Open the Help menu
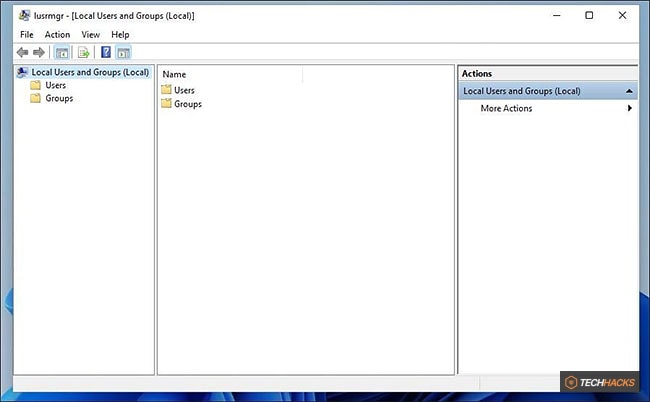This screenshot has width=650, height=402. click(120, 35)
